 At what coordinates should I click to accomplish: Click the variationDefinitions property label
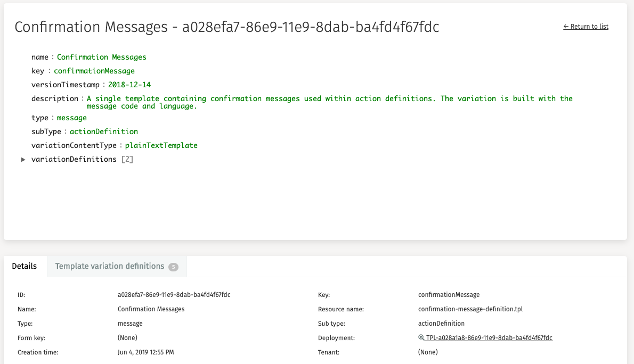click(x=74, y=160)
